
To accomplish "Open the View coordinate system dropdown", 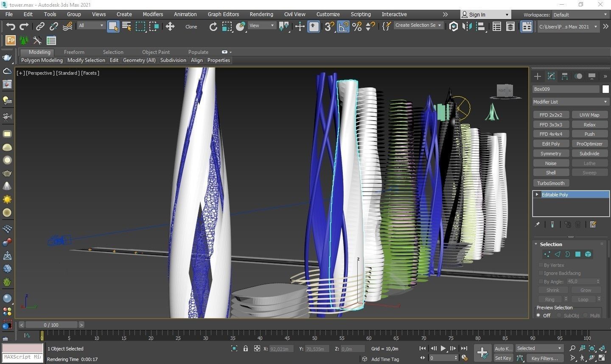I will coord(261,25).
